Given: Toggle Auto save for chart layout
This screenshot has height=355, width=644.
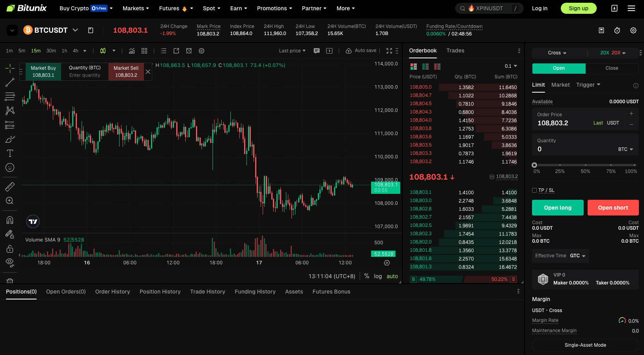Looking at the screenshot, I should [x=361, y=50].
